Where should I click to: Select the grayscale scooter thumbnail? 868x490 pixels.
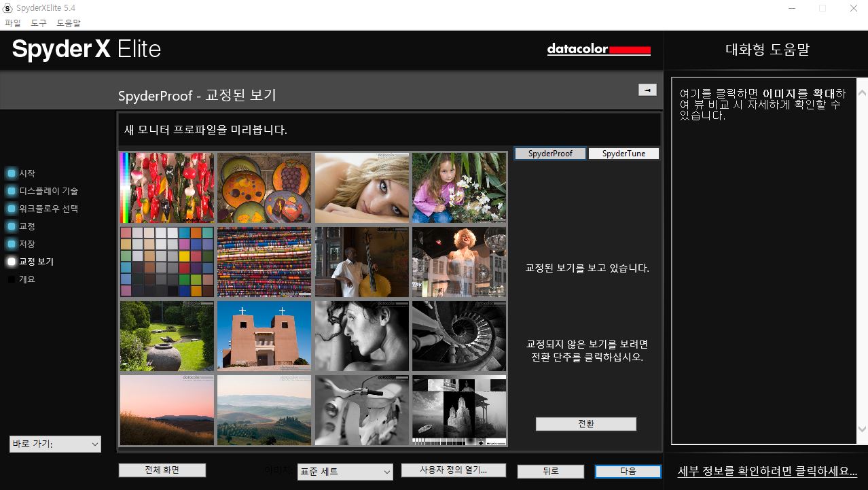pos(362,410)
